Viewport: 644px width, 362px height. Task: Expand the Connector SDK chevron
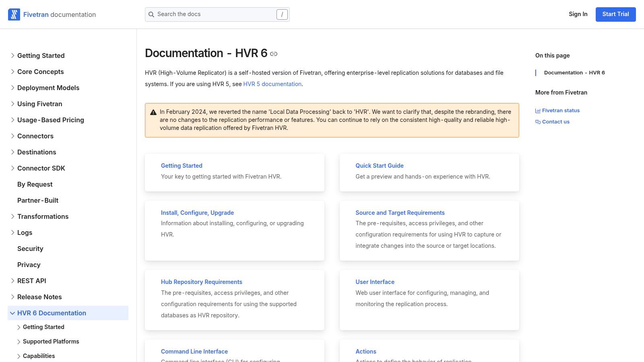[x=12, y=168]
